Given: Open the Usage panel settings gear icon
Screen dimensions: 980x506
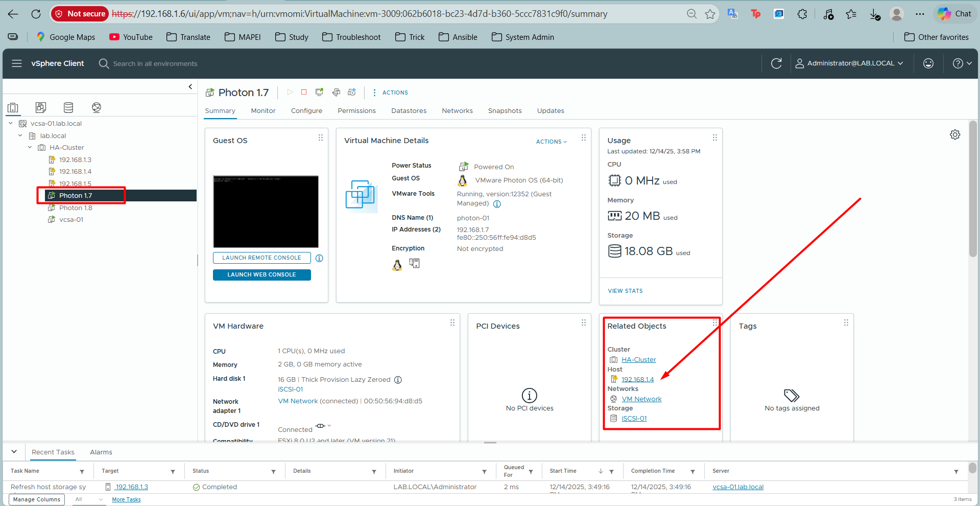Looking at the screenshot, I should click(954, 134).
